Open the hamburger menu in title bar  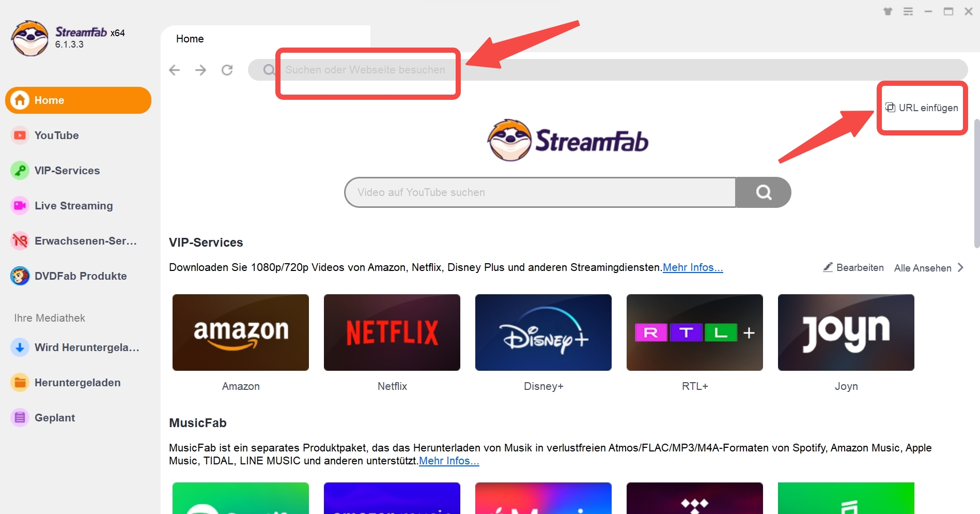click(908, 11)
